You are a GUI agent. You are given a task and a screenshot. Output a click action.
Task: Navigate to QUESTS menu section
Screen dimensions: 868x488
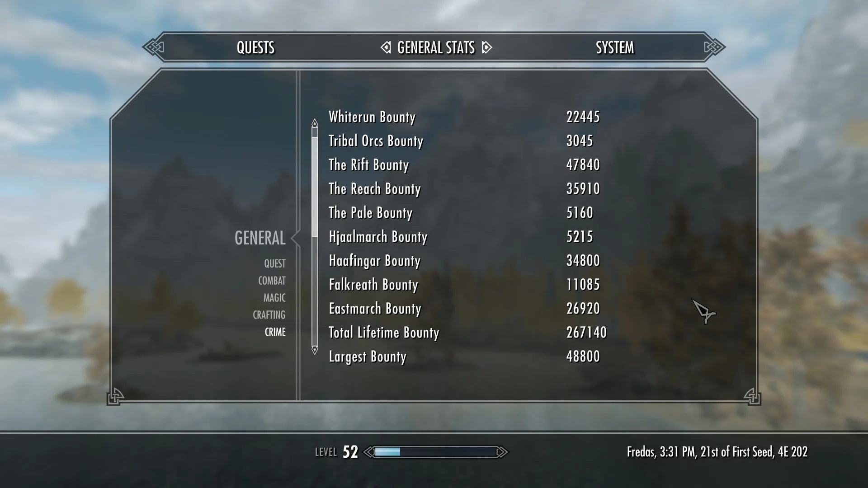[255, 47]
